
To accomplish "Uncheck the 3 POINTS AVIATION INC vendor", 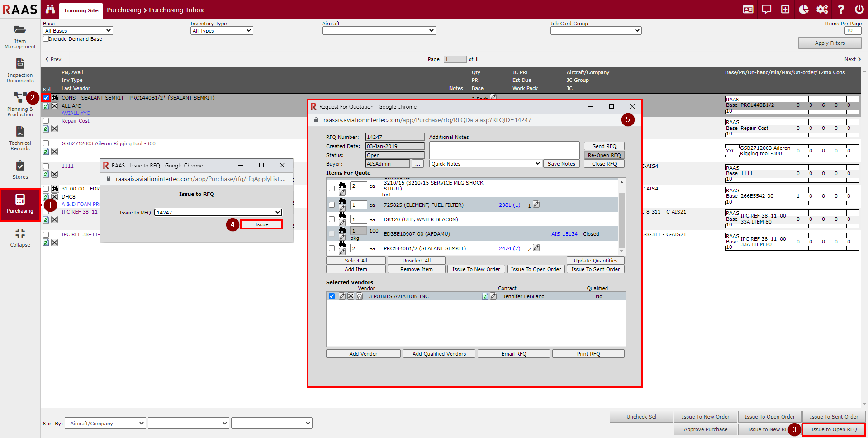I will click(x=332, y=296).
